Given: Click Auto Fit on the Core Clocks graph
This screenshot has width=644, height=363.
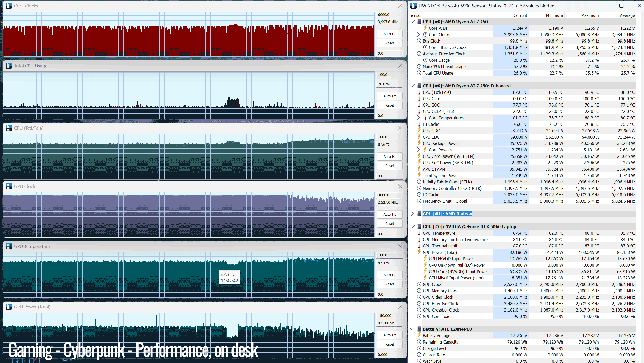Looking at the screenshot, I should (x=389, y=34).
